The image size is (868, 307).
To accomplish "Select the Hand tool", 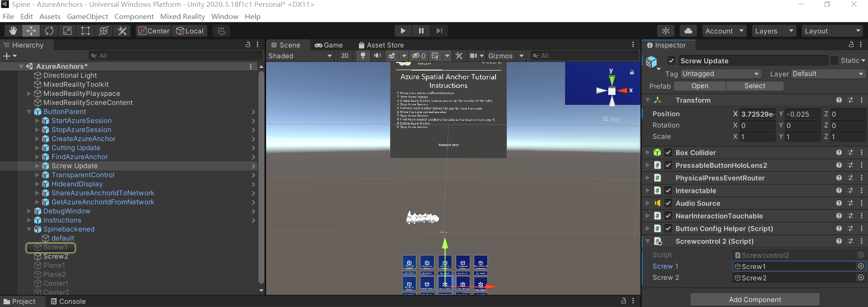I will tap(13, 31).
